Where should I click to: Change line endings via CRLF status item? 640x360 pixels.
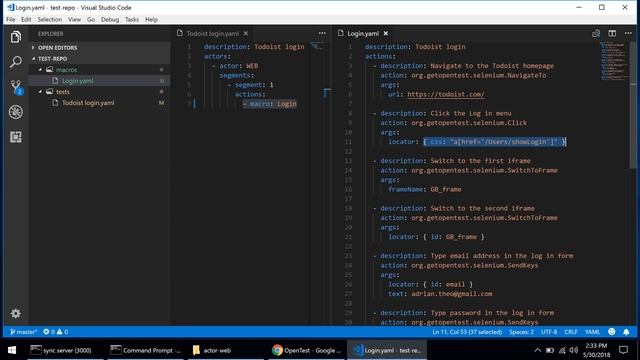pyautogui.click(x=571, y=332)
